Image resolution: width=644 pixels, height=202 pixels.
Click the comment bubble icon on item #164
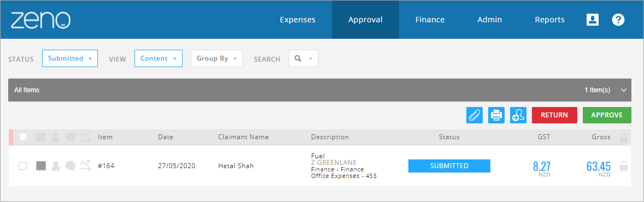(70, 166)
